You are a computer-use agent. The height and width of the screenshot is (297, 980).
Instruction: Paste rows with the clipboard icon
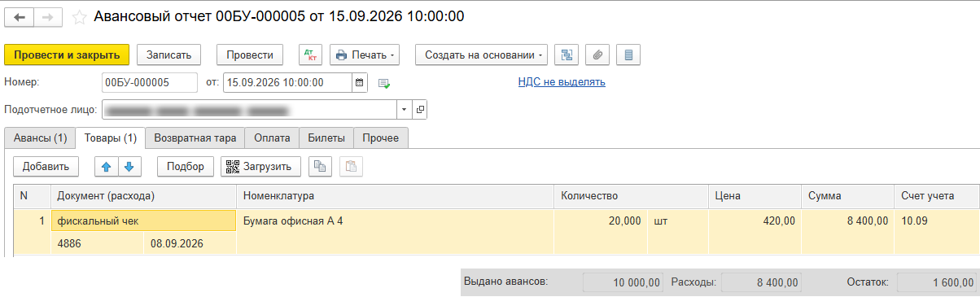(x=351, y=166)
